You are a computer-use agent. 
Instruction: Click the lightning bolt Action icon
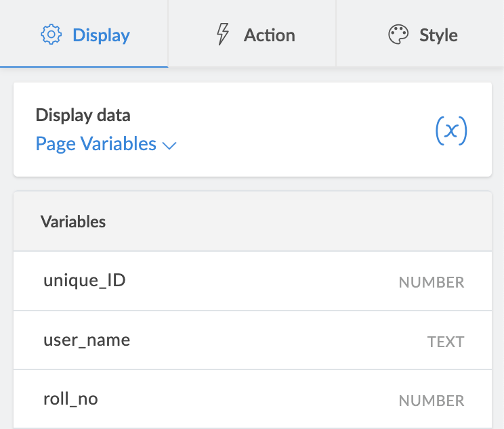tap(222, 35)
